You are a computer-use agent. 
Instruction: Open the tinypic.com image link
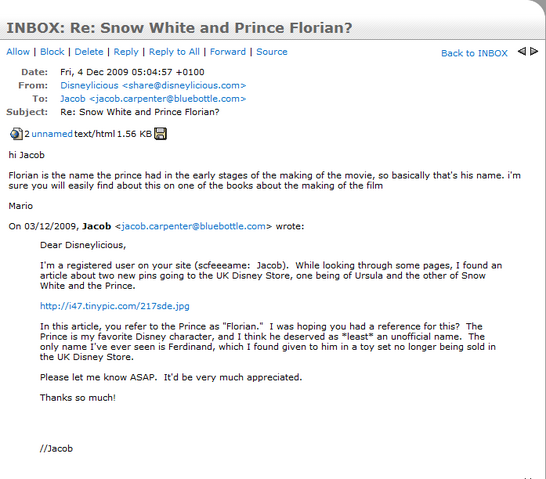[115, 306]
